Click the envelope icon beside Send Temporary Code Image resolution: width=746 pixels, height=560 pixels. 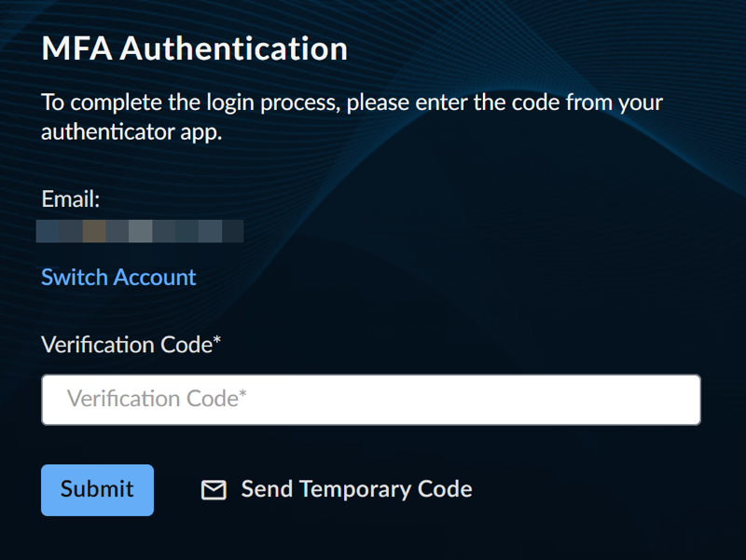[x=214, y=489]
